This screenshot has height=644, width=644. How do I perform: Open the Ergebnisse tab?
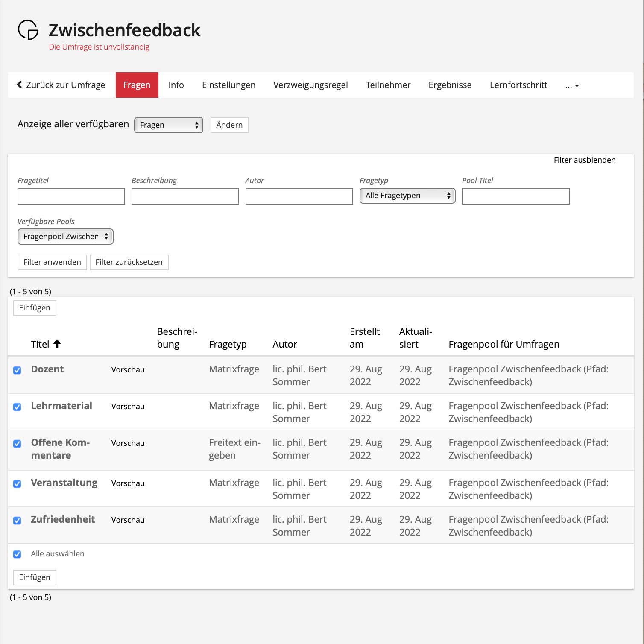pos(450,85)
